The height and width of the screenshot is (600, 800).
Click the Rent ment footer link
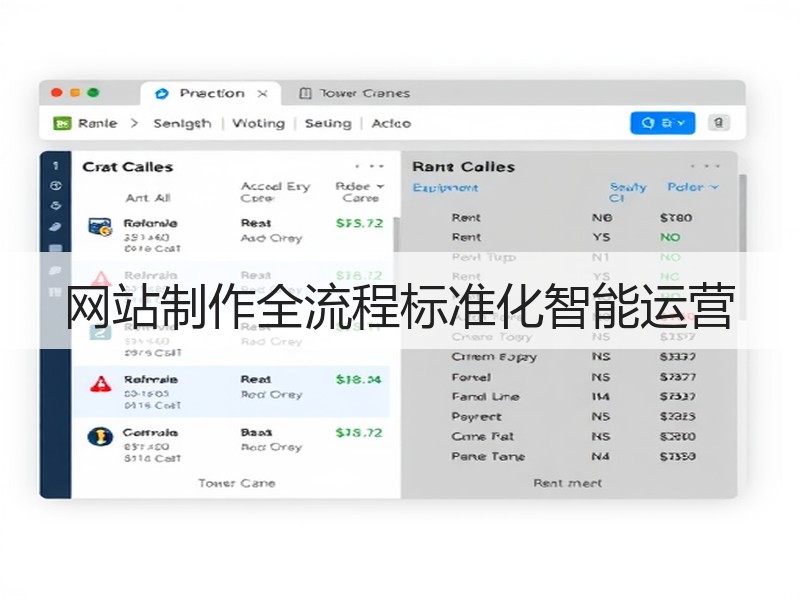pos(568,483)
